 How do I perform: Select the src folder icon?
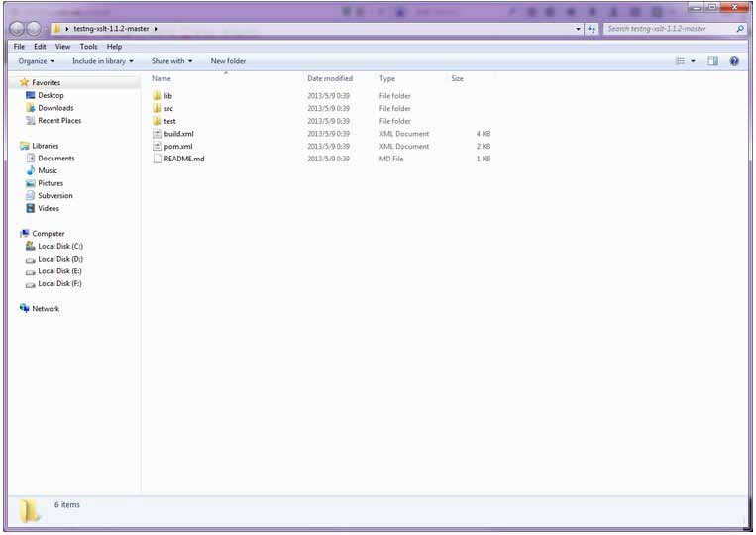(157, 108)
